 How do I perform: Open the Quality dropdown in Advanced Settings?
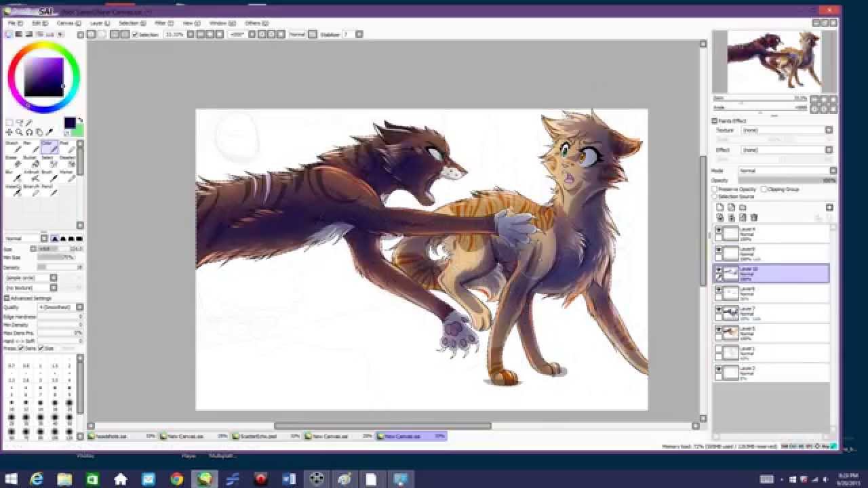point(60,308)
